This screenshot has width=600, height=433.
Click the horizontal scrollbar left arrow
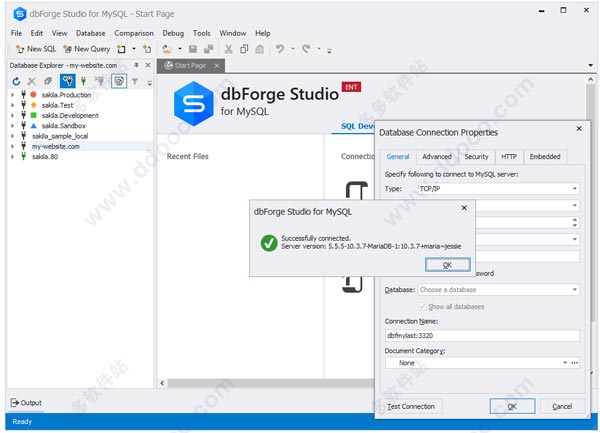coord(162,383)
